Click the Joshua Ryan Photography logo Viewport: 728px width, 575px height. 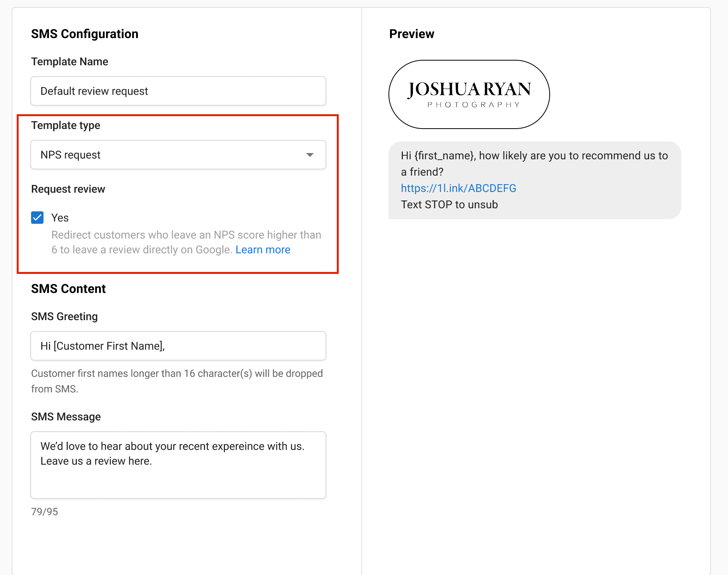[469, 94]
